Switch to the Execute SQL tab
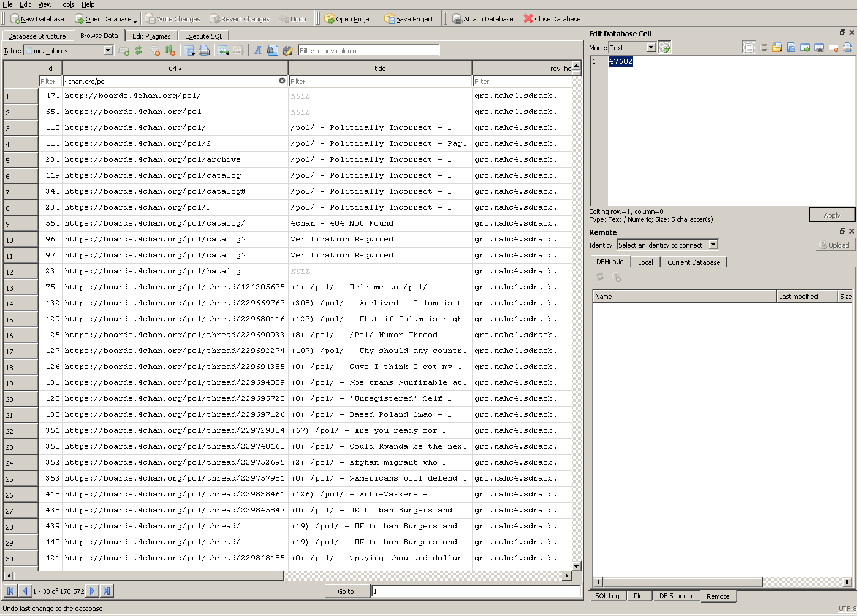The width and height of the screenshot is (858, 616). click(x=203, y=36)
